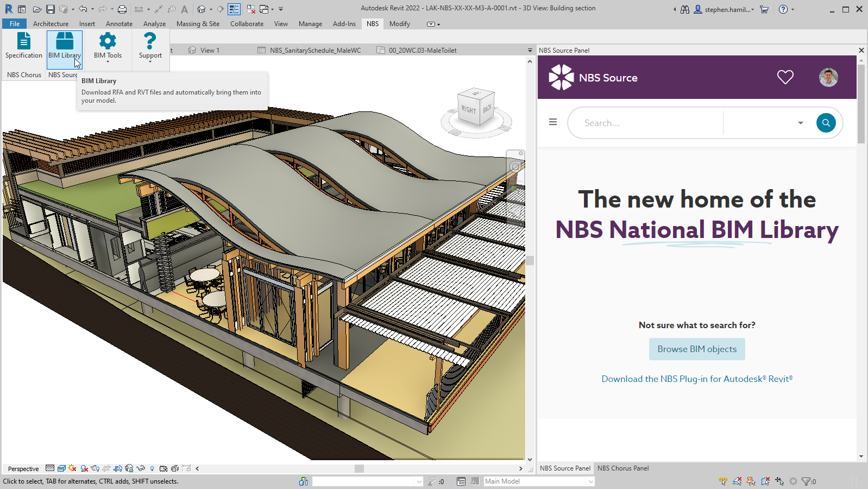Open the visual style cube icon
This screenshot has height=489, width=868.
61,468
